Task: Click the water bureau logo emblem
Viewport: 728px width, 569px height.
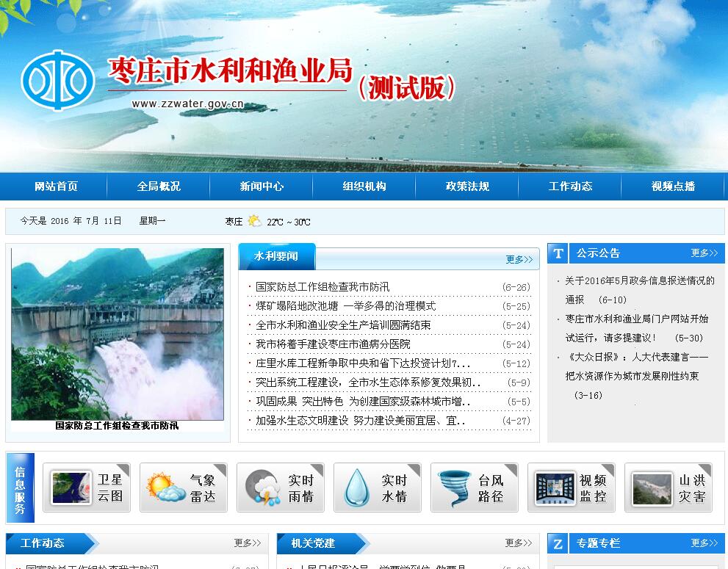Action: (57, 80)
